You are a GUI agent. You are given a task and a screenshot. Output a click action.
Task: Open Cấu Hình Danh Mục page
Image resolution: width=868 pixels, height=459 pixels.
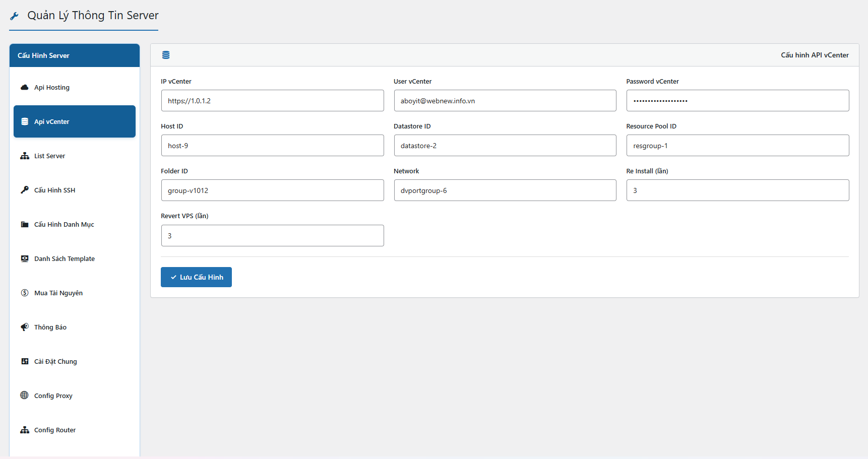click(75, 224)
